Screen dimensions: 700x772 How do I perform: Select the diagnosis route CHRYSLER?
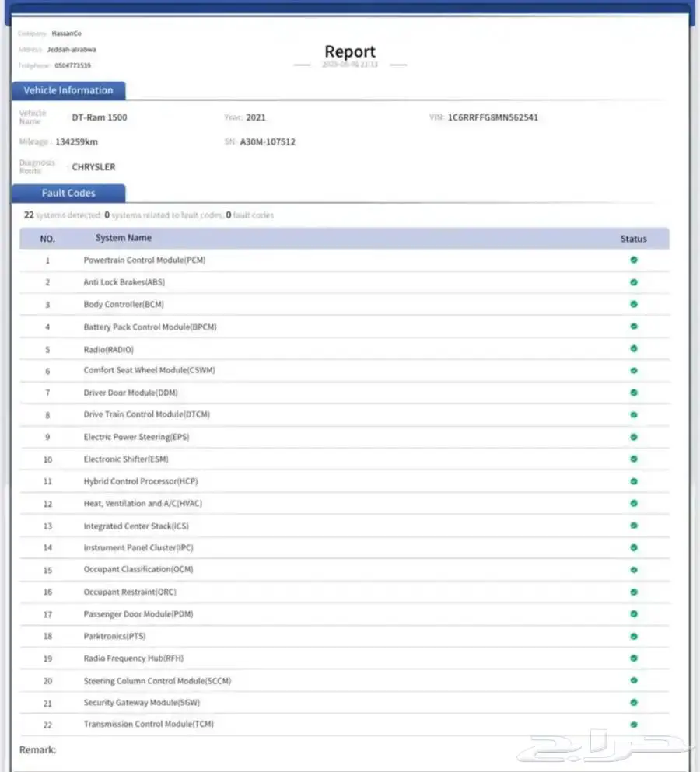93,167
